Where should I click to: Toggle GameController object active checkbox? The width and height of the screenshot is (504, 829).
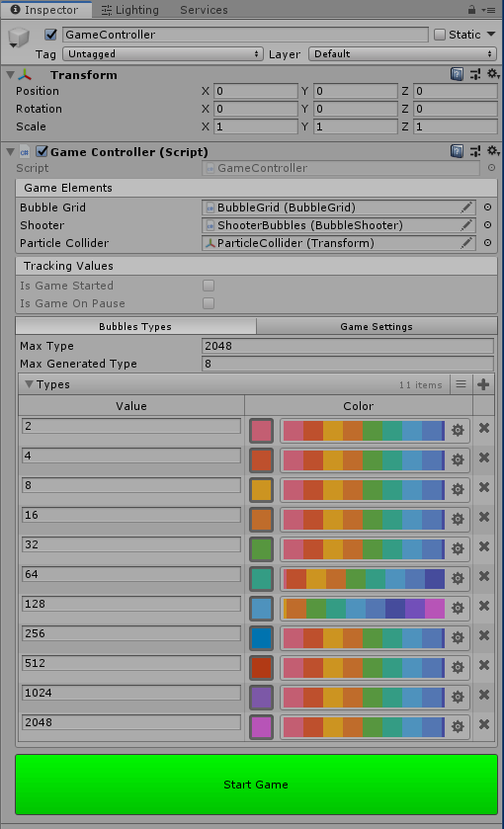click(x=50, y=35)
